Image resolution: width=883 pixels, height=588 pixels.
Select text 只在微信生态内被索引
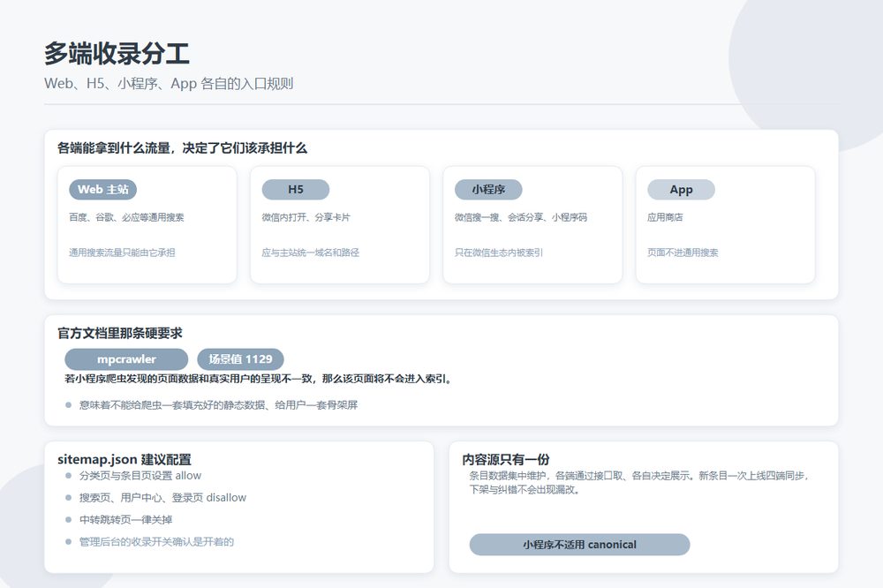(499, 253)
